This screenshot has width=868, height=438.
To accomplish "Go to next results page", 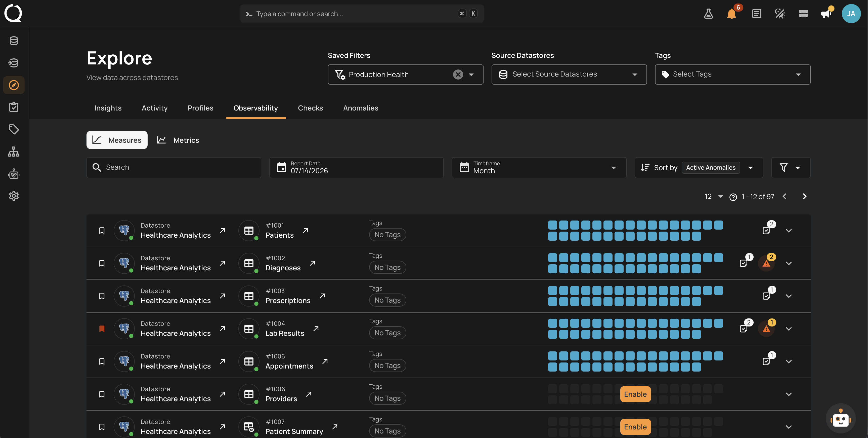I will pos(804,196).
